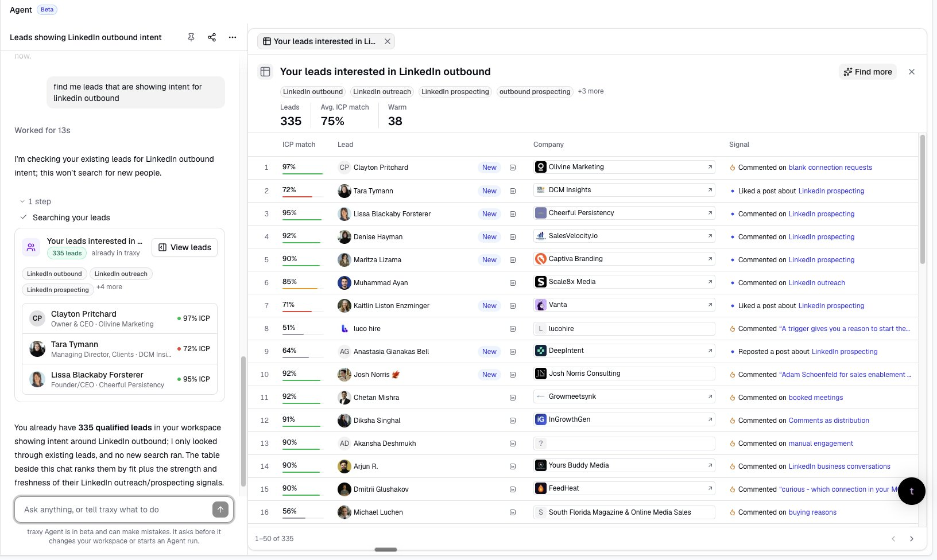Click the "ICP match" column header
The height and width of the screenshot is (560, 937).
pos(299,145)
